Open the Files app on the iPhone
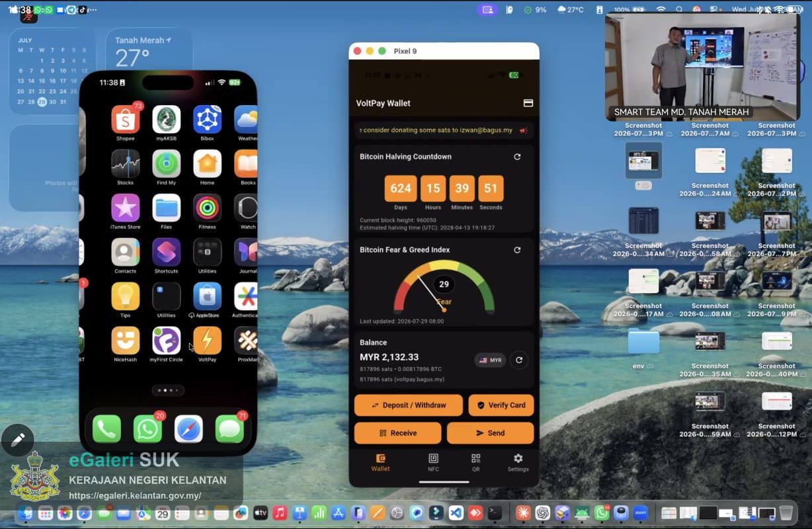Viewport: 812px width, 529px height. point(166,208)
